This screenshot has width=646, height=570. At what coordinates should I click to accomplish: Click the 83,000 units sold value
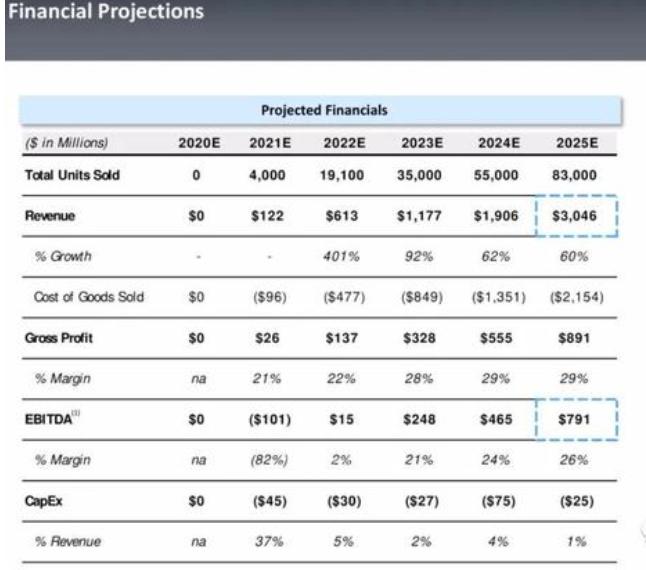tap(576, 175)
